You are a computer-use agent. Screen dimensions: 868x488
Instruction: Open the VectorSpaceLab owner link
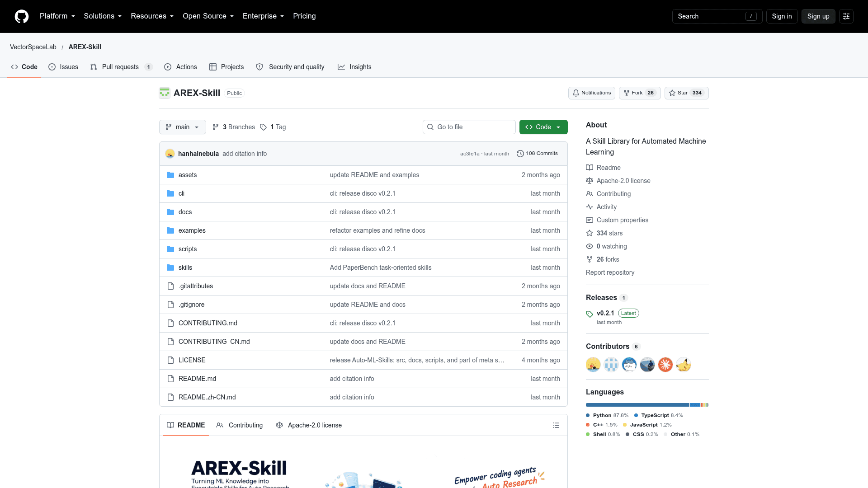[33, 47]
